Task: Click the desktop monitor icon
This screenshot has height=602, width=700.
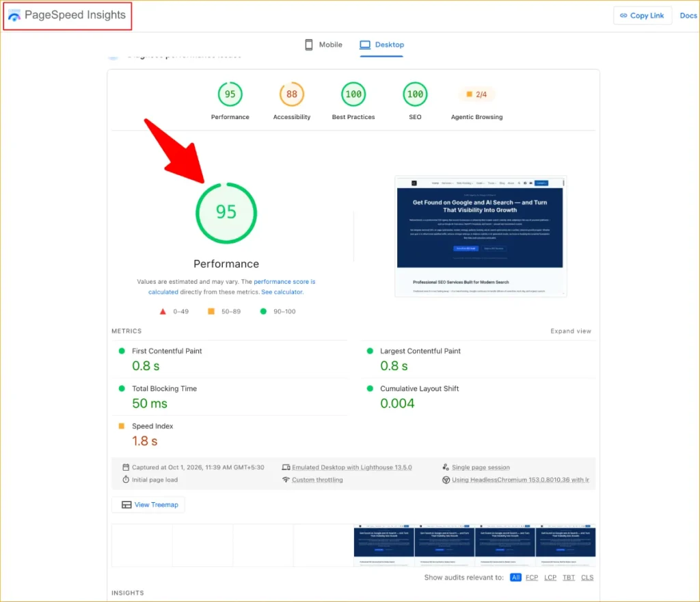Action: (x=365, y=44)
